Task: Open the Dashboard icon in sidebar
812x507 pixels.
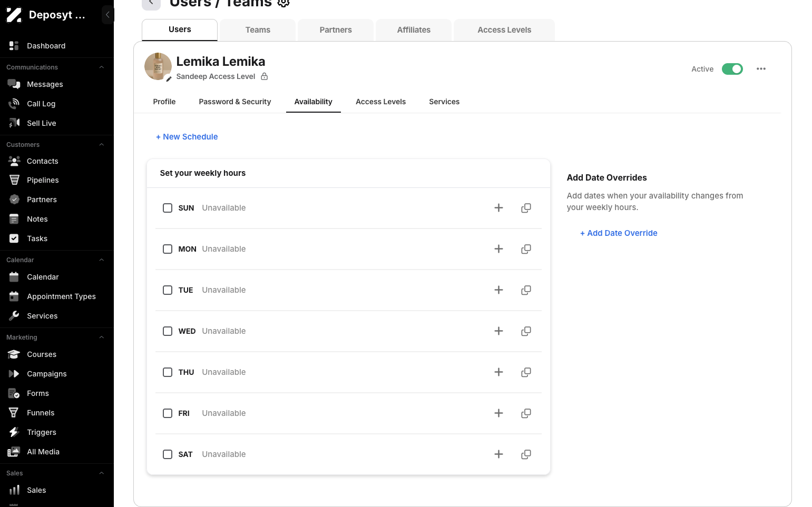Action: click(x=14, y=46)
